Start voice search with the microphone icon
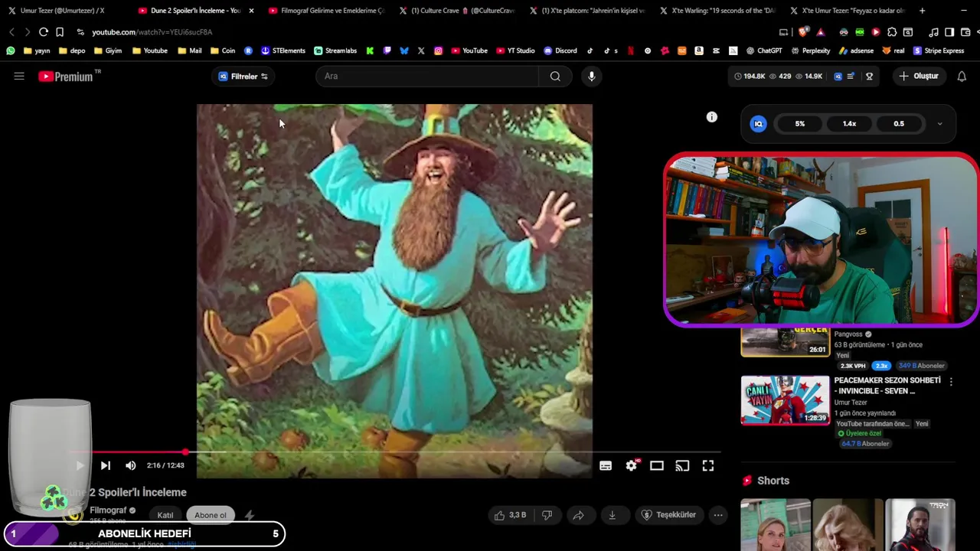 tap(591, 77)
